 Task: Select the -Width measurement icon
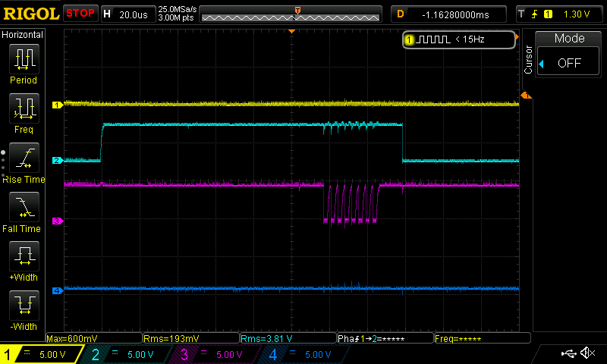click(24, 305)
